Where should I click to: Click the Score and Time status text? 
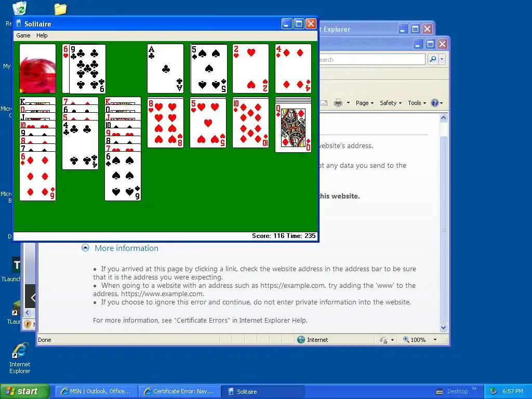[284, 236]
